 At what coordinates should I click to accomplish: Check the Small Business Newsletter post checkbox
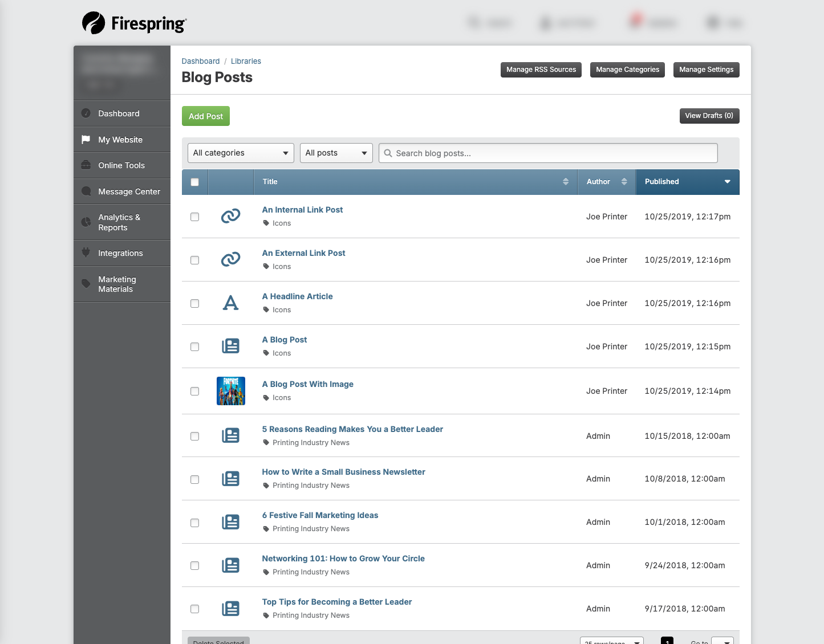195,480
